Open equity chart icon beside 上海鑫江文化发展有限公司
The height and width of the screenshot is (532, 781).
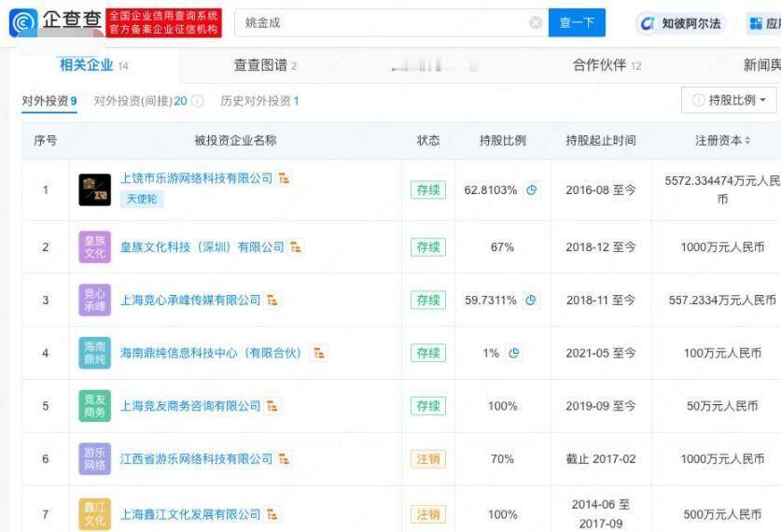(272, 514)
